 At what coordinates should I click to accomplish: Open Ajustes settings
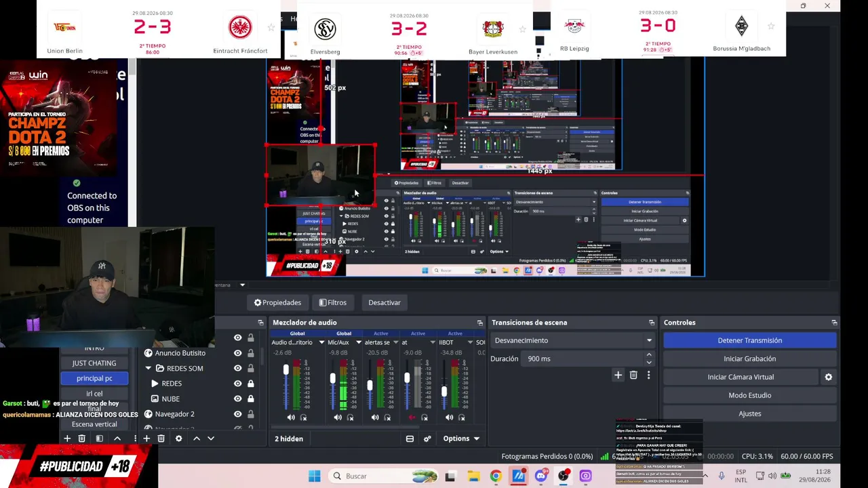click(x=750, y=413)
